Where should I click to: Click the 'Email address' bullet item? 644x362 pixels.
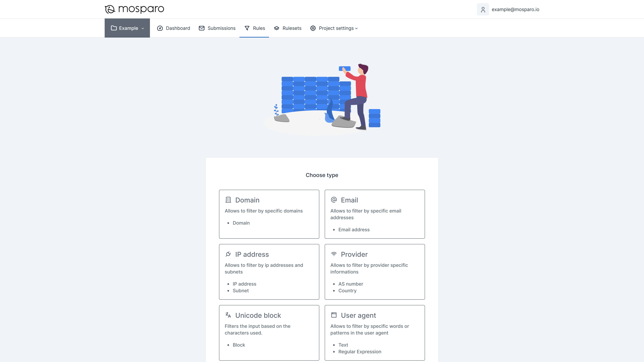point(354,230)
